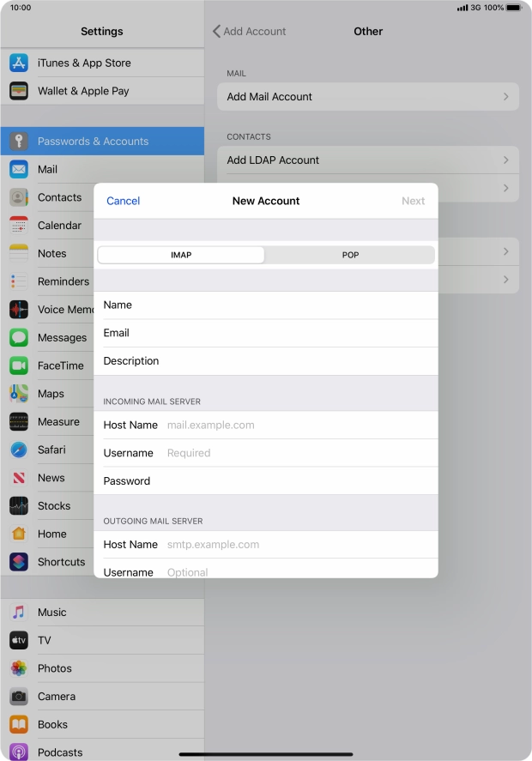
Task: Go back to Add Account
Action: (250, 32)
